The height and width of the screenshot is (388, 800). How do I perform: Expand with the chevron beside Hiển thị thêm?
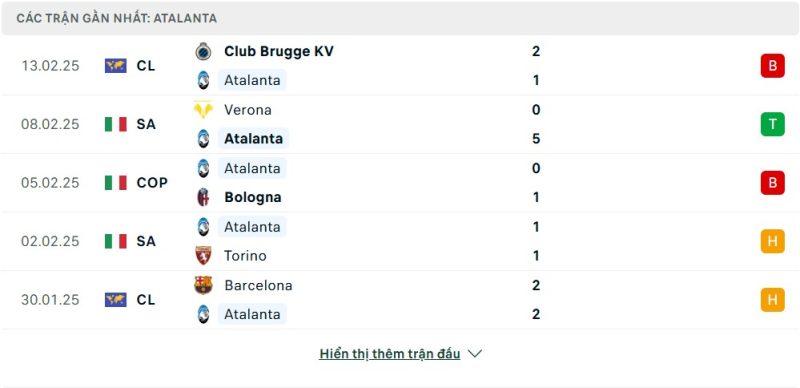pos(475,353)
